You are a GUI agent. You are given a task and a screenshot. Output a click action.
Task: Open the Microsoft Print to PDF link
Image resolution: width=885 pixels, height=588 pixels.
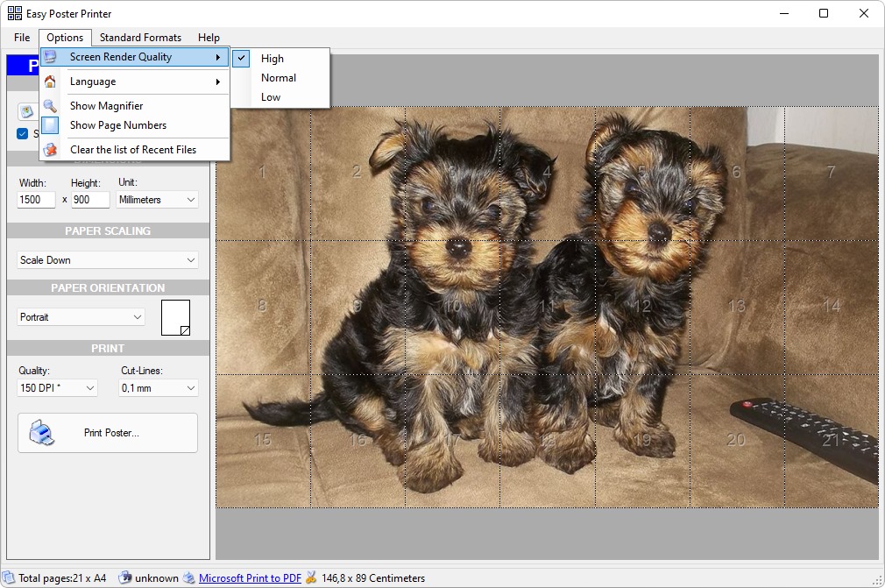click(250, 577)
